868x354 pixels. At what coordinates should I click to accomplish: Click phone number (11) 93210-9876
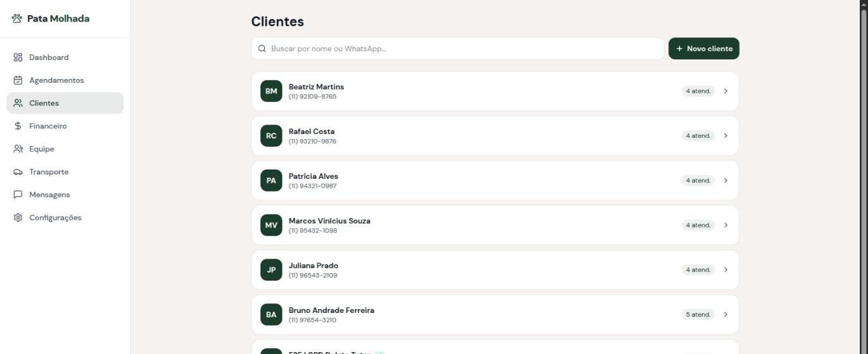click(x=312, y=142)
